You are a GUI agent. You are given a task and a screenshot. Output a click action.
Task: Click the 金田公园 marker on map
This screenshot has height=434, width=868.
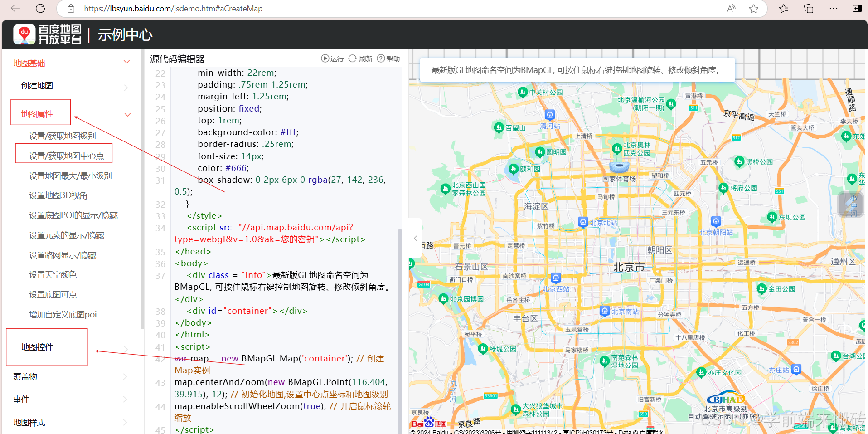[762, 288]
